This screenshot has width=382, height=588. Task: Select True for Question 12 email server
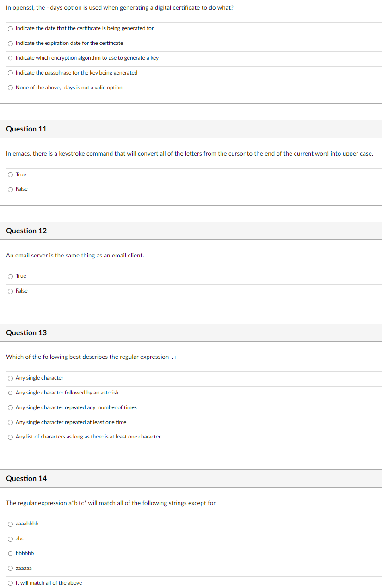pos(10,276)
